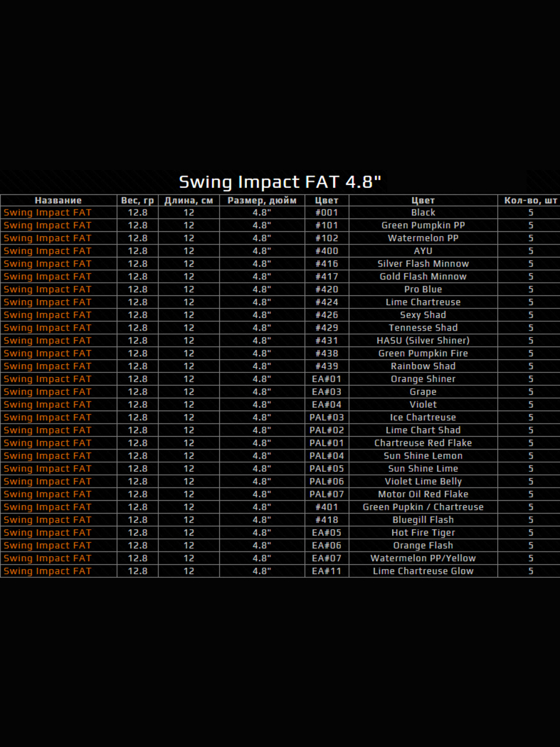This screenshot has height=747, width=560.
Task: Select the Watermelon PP cell
Action: point(423,238)
